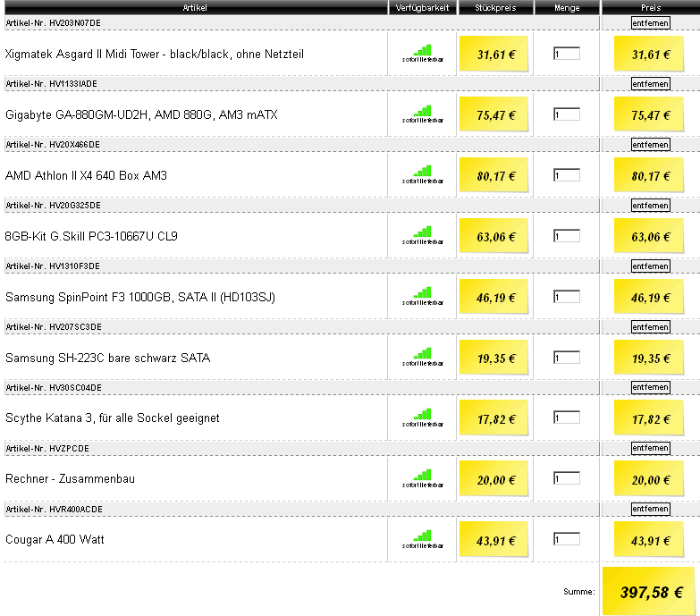Image resolution: width=700 pixels, height=616 pixels.
Task: Open Xigmatek Asgard II Midi Tower product name
Action: pyautogui.click(x=155, y=54)
